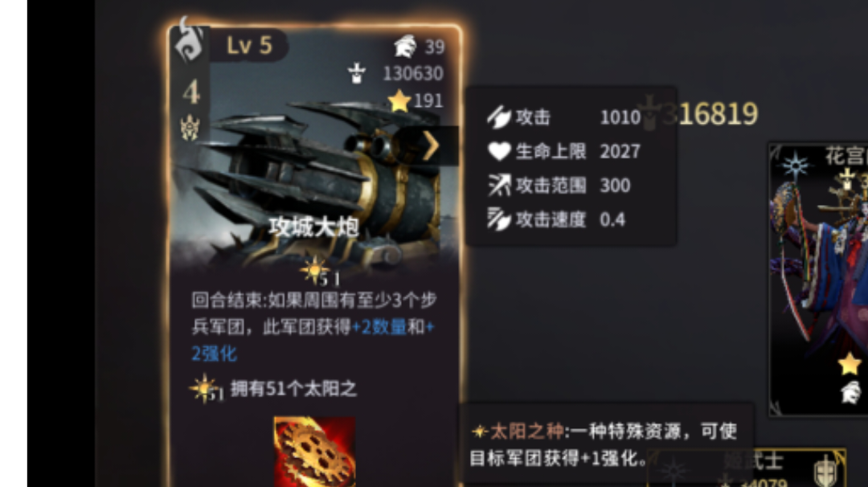Click the red gear skill icon
868x487 pixels.
(x=314, y=452)
